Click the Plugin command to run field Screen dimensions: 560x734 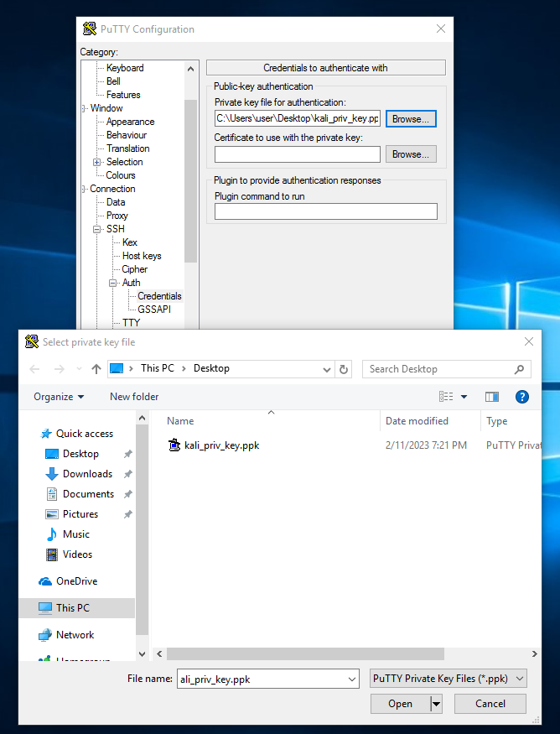tap(325, 211)
